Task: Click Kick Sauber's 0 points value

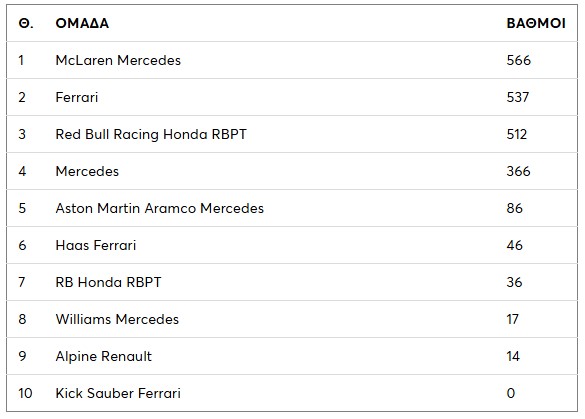Action: pos(511,393)
